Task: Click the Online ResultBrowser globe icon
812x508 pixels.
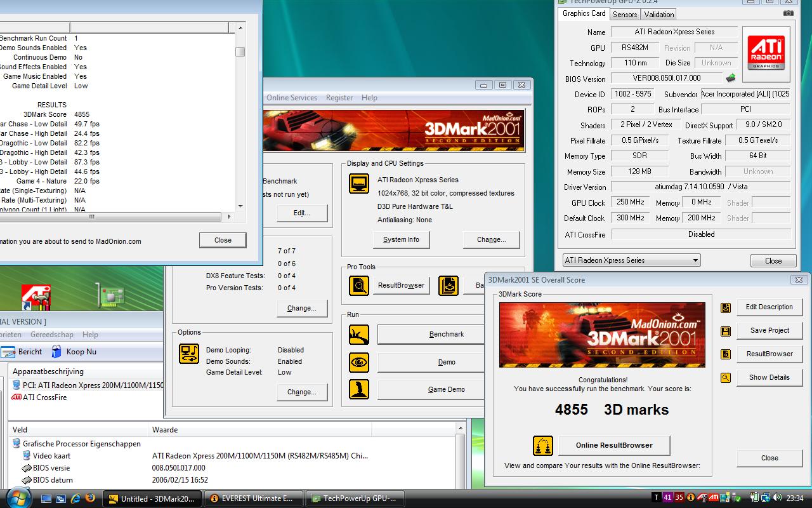Action: click(543, 446)
